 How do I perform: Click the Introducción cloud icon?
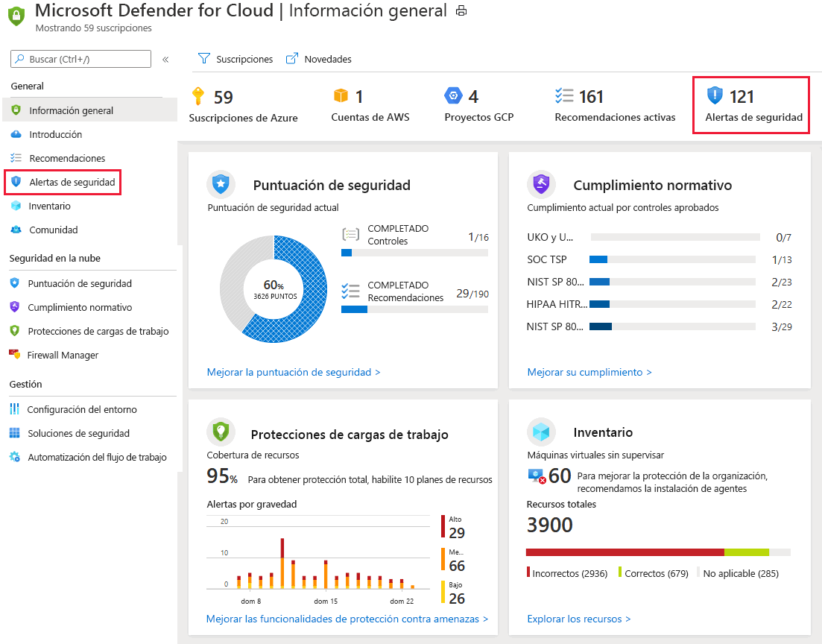coord(16,134)
